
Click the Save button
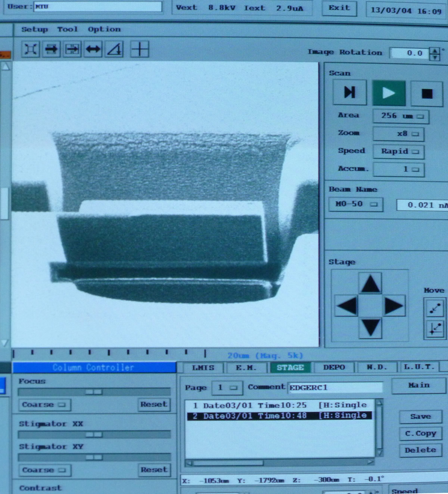pos(420,417)
